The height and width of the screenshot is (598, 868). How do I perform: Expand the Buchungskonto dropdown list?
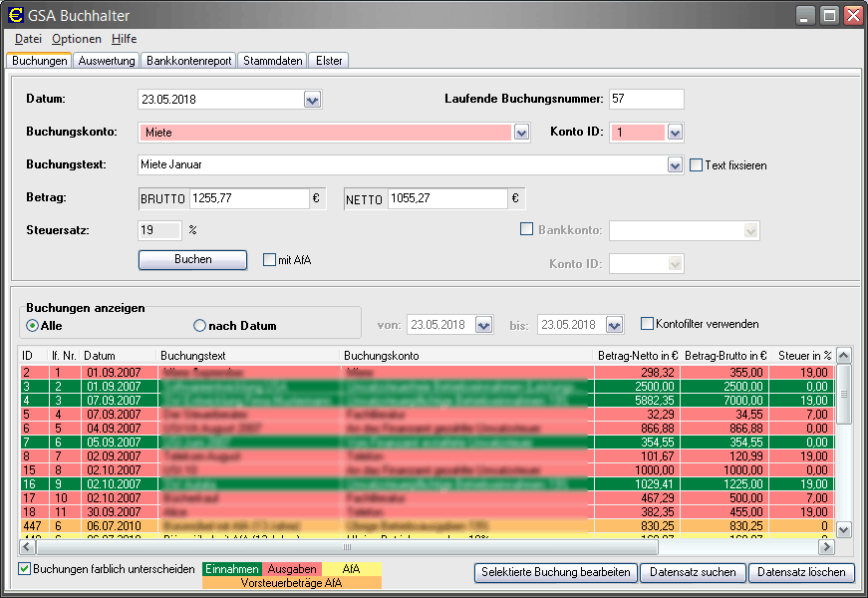521,133
